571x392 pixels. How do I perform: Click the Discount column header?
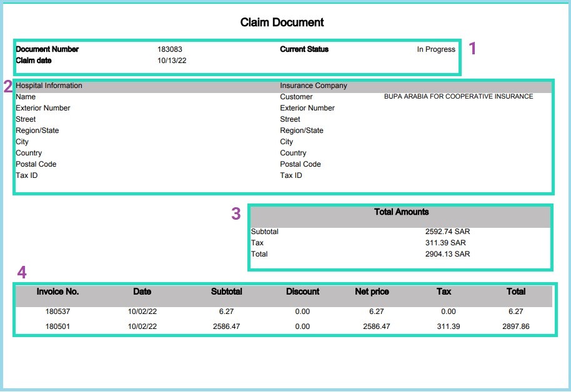pyautogui.click(x=302, y=292)
